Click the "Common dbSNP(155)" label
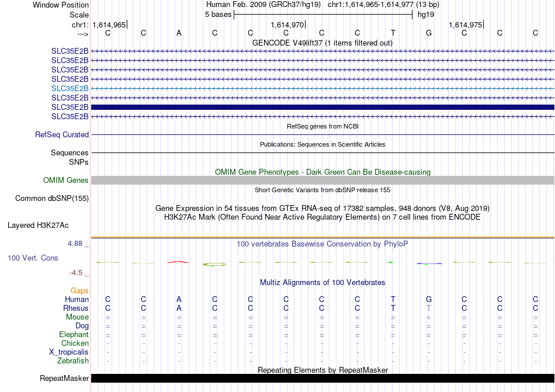Image resolution: width=555 pixels, height=392 pixels. pyautogui.click(x=51, y=199)
